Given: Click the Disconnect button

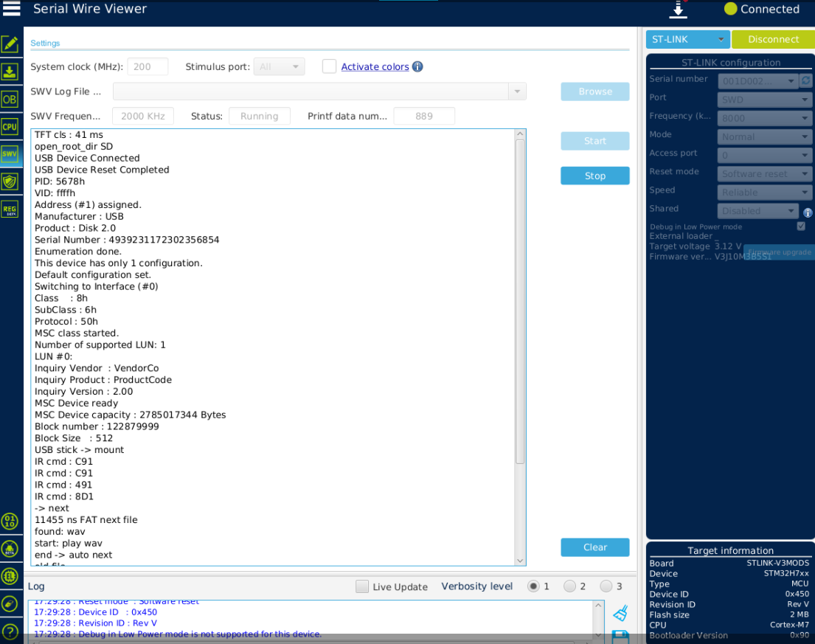Looking at the screenshot, I should coord(773,38).
